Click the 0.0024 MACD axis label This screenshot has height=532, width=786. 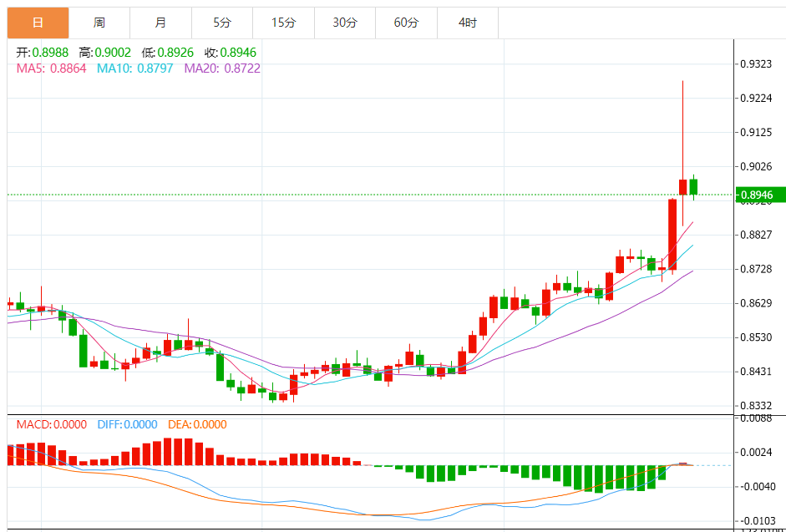click(x=757, y=453)
